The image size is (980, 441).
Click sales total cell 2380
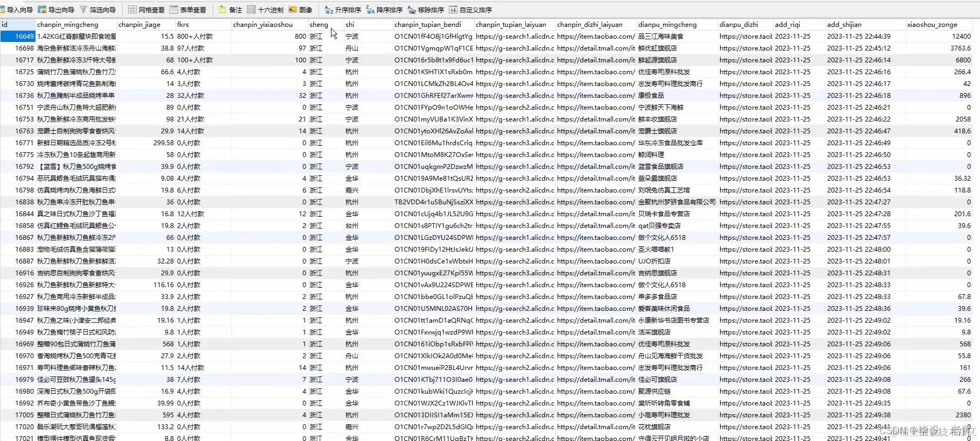pyautogui.click(x=939, y=415)
